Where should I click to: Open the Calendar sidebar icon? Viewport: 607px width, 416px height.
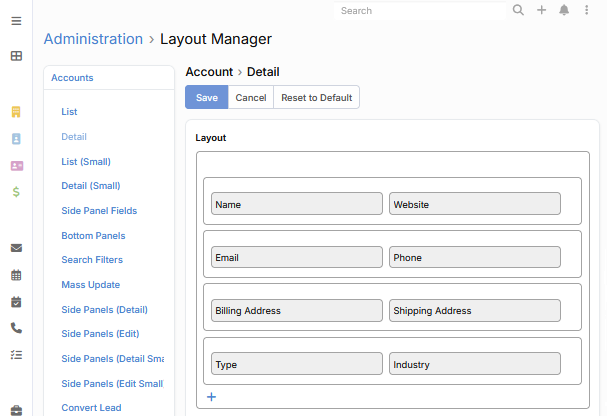pyautogui.click(x=16, y=275)
